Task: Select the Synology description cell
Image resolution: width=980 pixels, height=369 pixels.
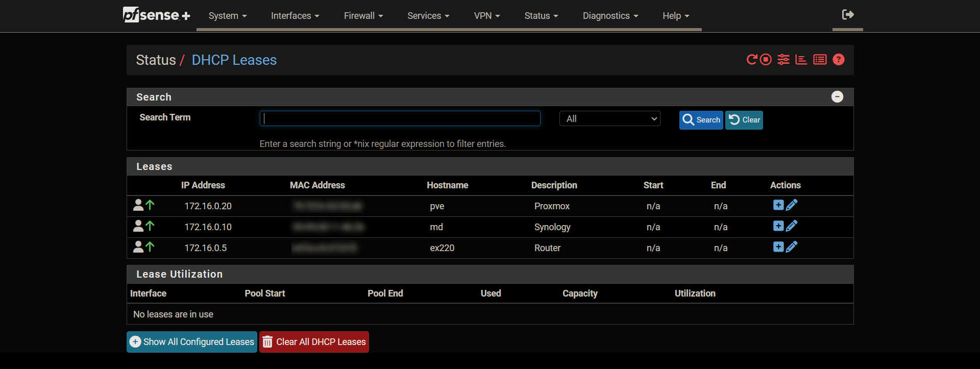Action: click(x=552, y=227)
